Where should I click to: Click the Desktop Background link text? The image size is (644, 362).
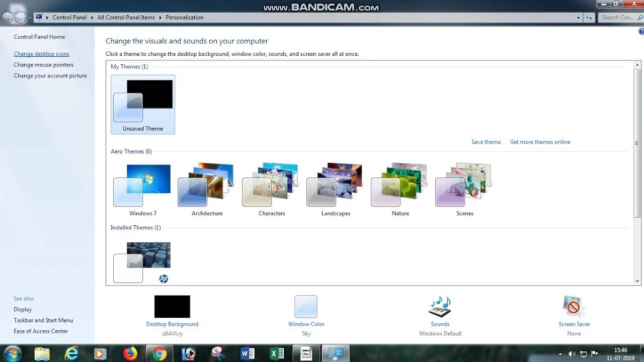[x=172, y=324]
